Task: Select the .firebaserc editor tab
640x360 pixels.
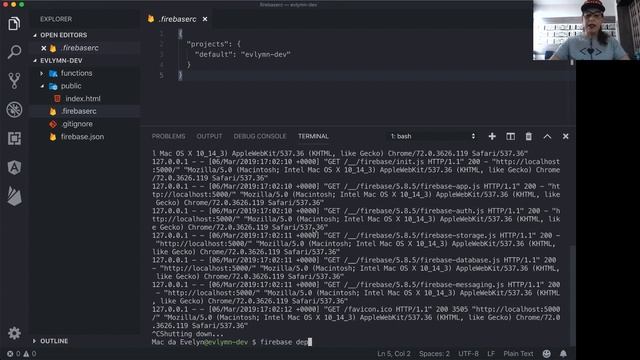Action: [x=178, y=19]
